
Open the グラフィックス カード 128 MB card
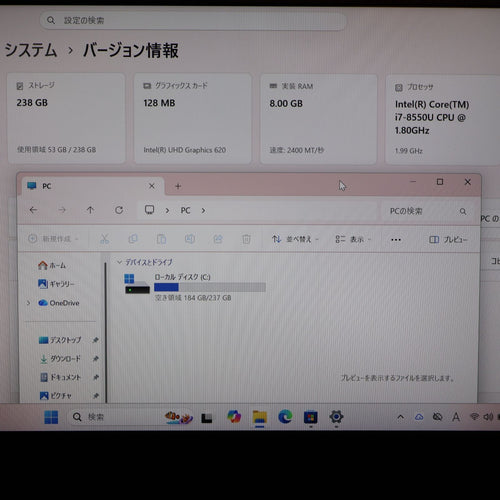(193, 119)
